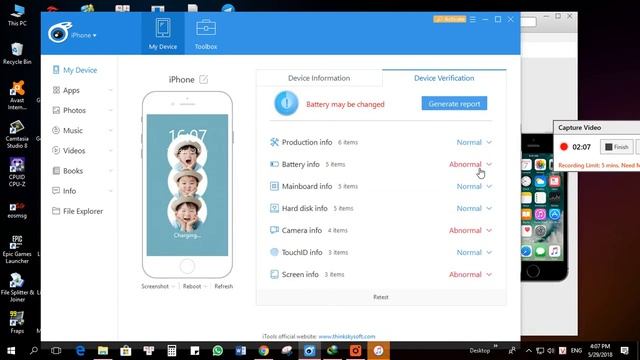Open the Reboot dropdown under phone preview
This screenshot has width=640, height=360.
click(195, 287)
